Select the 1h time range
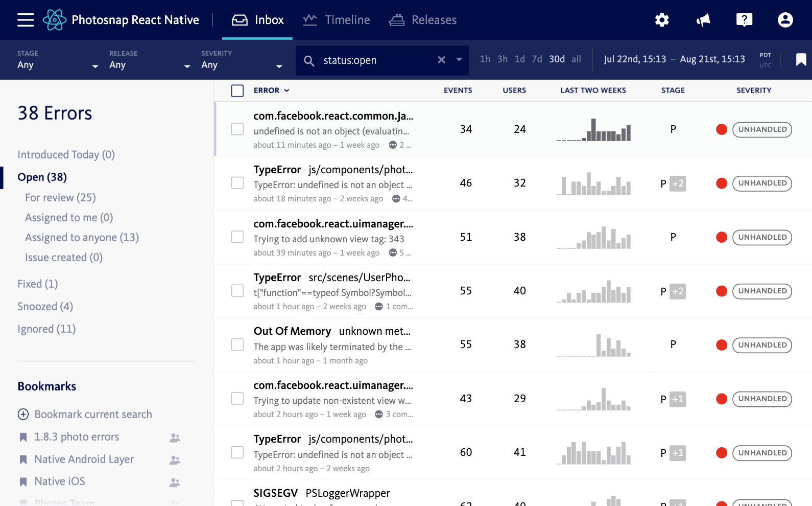The image size is (812, 506). [x=485, y=59]
